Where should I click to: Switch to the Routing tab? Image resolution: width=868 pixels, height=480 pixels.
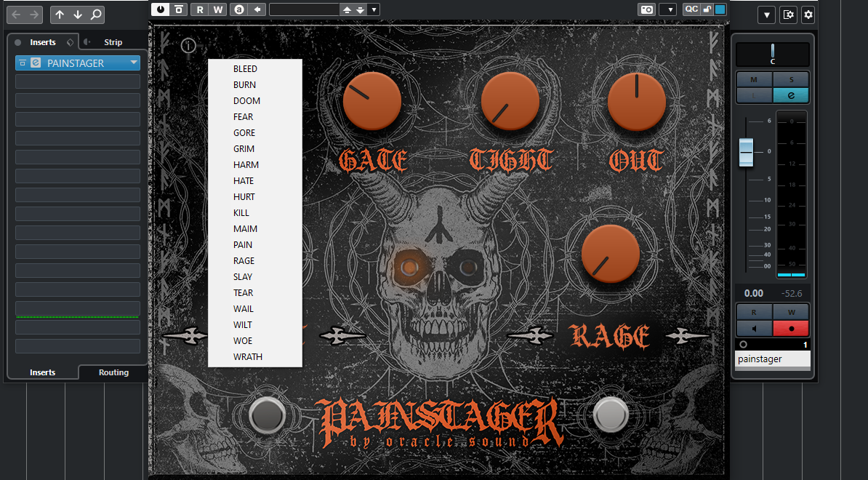[x=113, y=372]
